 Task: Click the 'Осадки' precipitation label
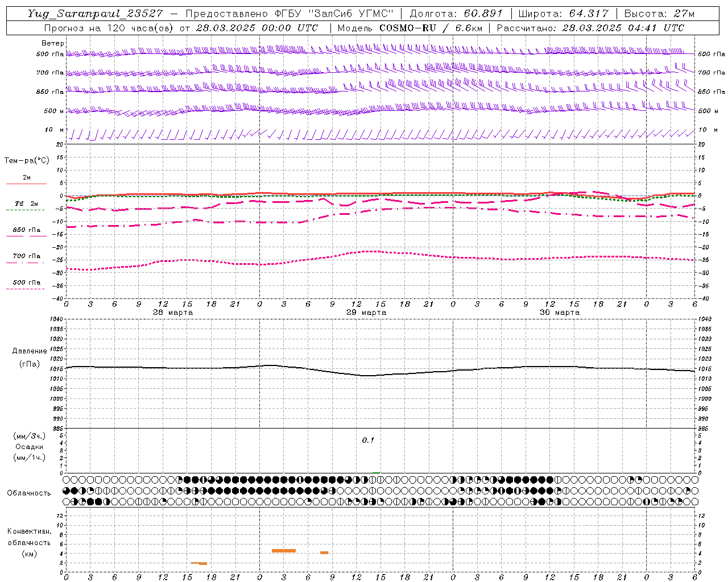[30, 447]
